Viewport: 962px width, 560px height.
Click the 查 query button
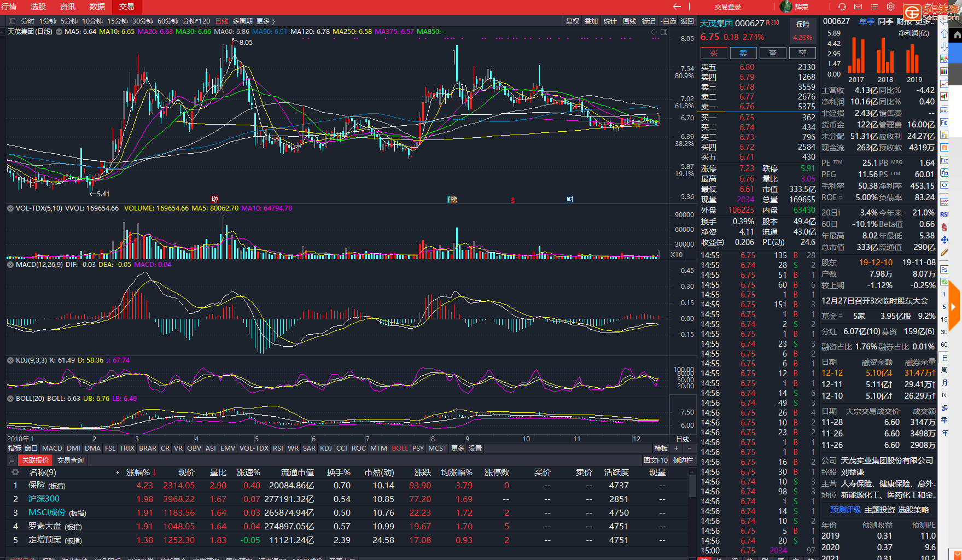click(x=773, y=53)
